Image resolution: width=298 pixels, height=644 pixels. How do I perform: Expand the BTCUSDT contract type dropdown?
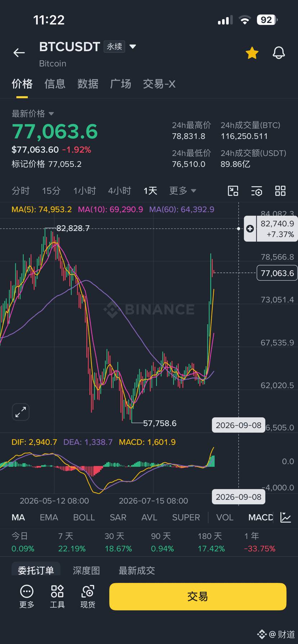132,47
